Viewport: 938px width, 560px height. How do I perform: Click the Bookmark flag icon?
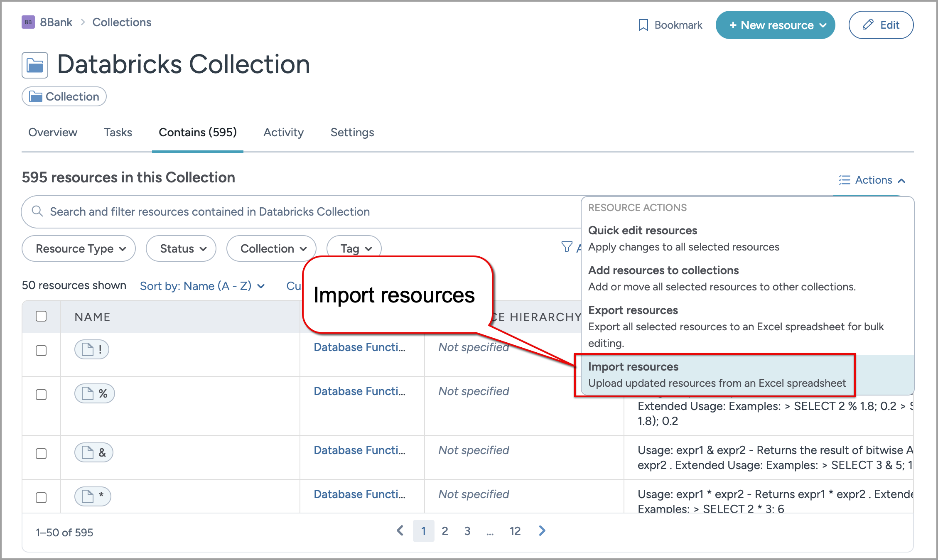pos(643,25)
